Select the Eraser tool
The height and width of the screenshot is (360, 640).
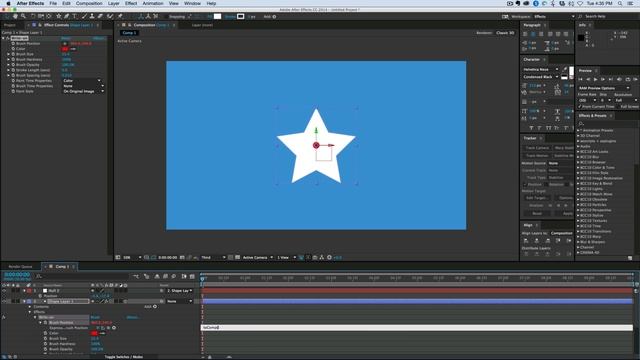click(100, 16)
